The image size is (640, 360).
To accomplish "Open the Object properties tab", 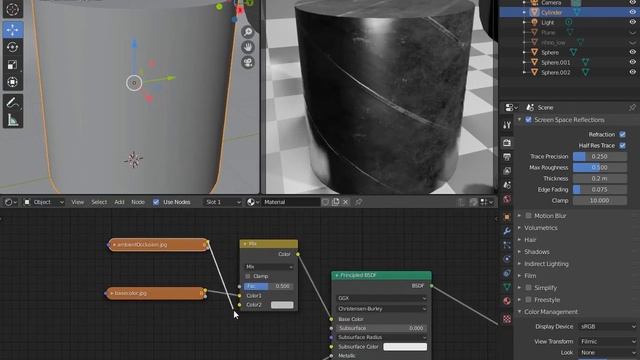I will pyautogui.click(x=507, y=217).
